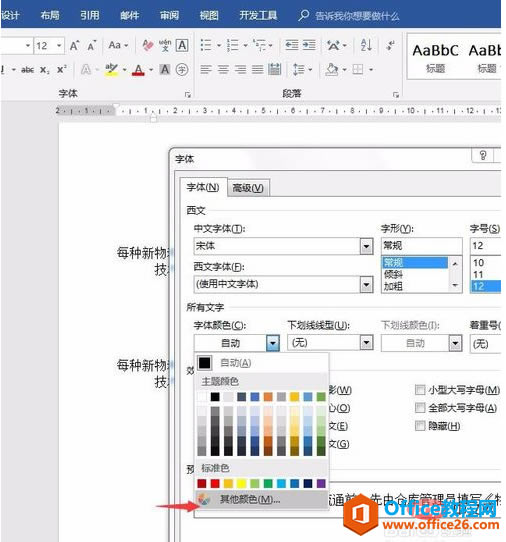
Task: Click the Asian Layout icon
Action: (333, 45)
